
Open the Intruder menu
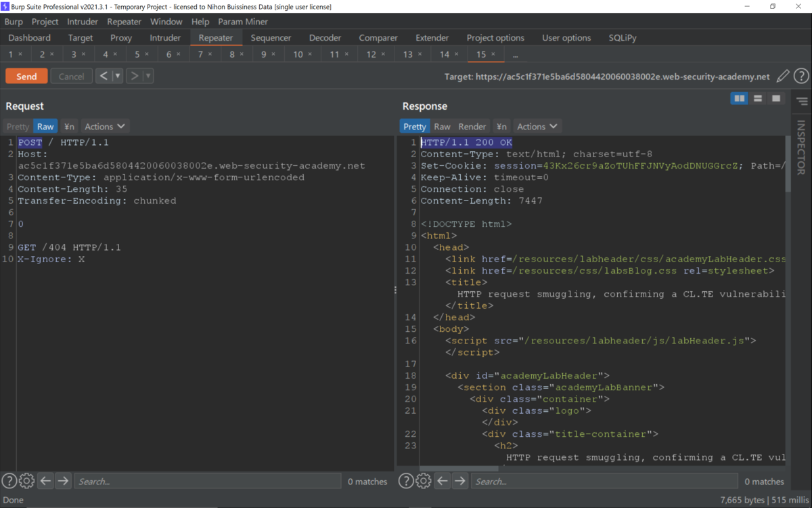pyautogui.click(x=83, y=22)
